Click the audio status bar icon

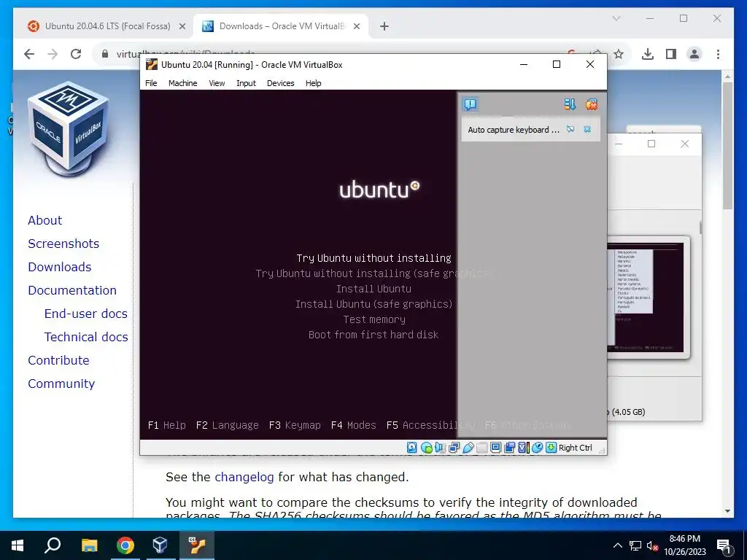tap(440, 448)
